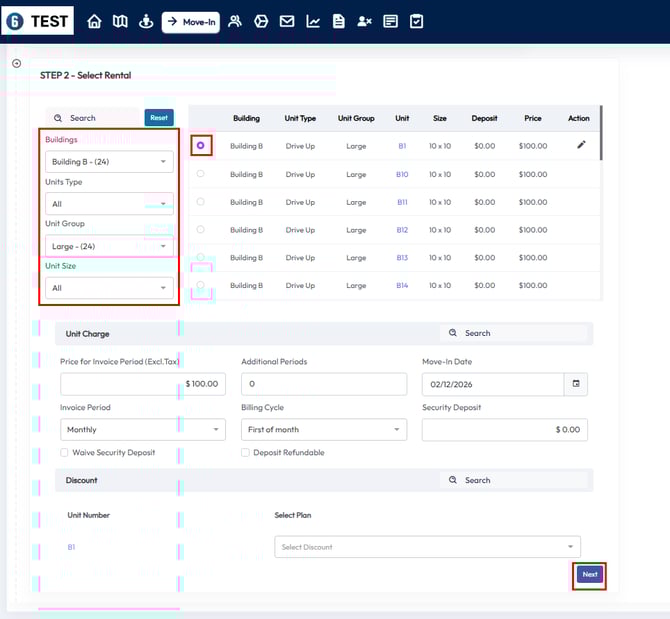Screen dimensions: 670x619
Task: Open the facility map icon
Action: [120, 21]
